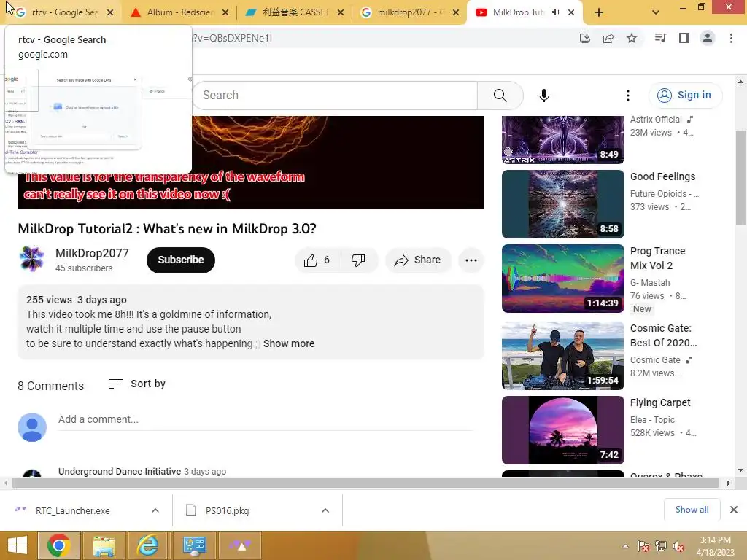Image resolution: width=747 pixels, height=560 pixels.
Task: Click the Cosmic Gate channel name
Action: tap(655, 360)
